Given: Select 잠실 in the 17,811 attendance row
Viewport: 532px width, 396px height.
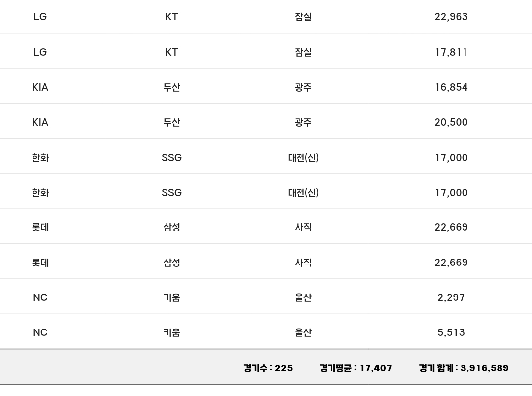Looking at the screenshot, I should click(303, 52).
